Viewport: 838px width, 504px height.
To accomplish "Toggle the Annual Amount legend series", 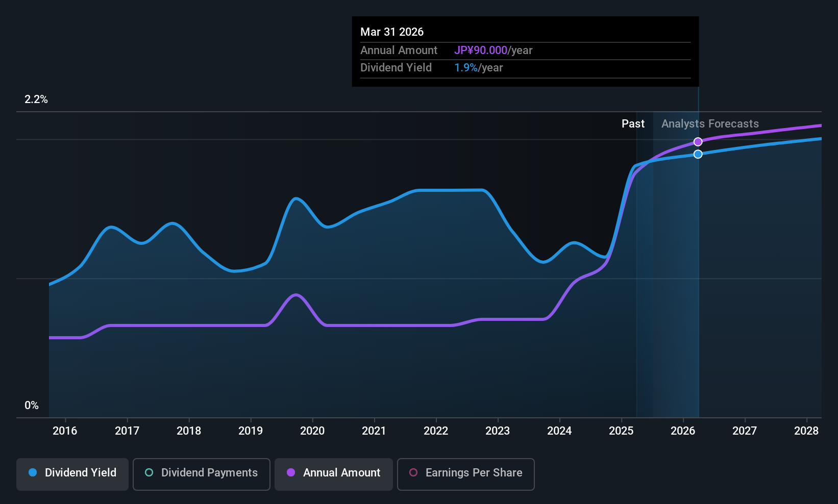I will pyautogui.click(x=334, y=474).
